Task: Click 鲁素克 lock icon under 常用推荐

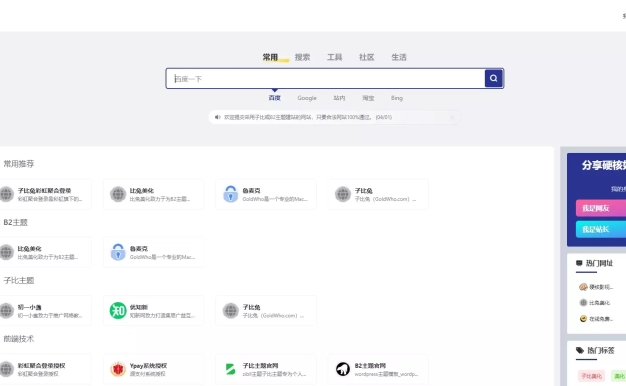Action: [x=230, y=194]
